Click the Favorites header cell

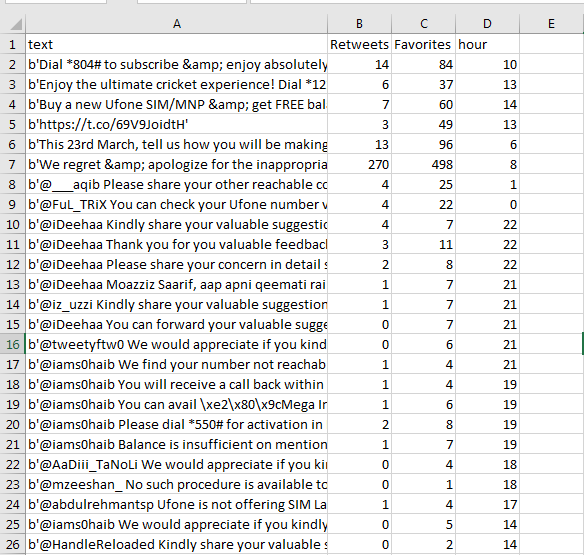(423, 44)
